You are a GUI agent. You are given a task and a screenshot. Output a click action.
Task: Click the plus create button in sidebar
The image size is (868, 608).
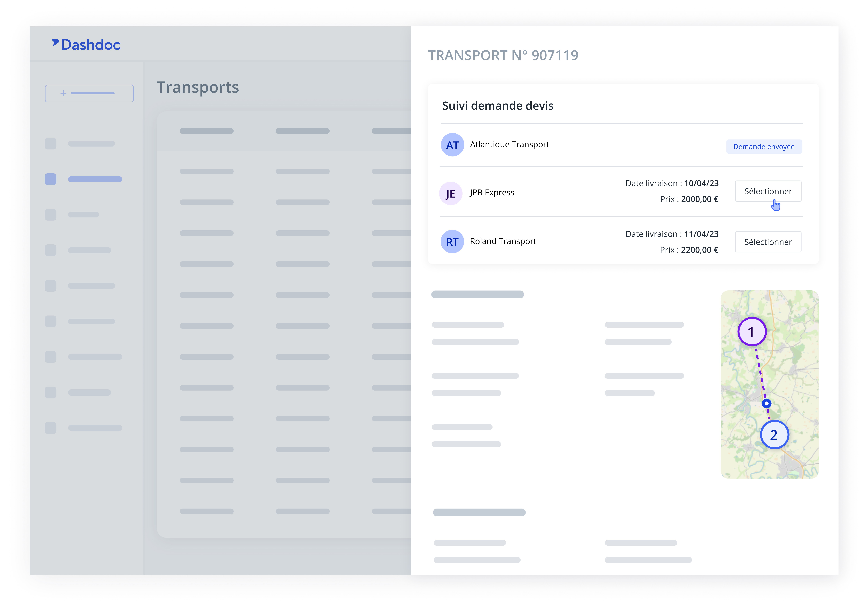pyautogui.click(x=89, y=93)
